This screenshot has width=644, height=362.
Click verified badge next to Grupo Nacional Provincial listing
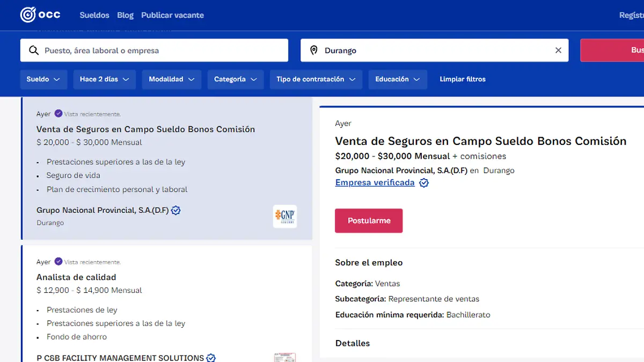(x=175, y=210)
